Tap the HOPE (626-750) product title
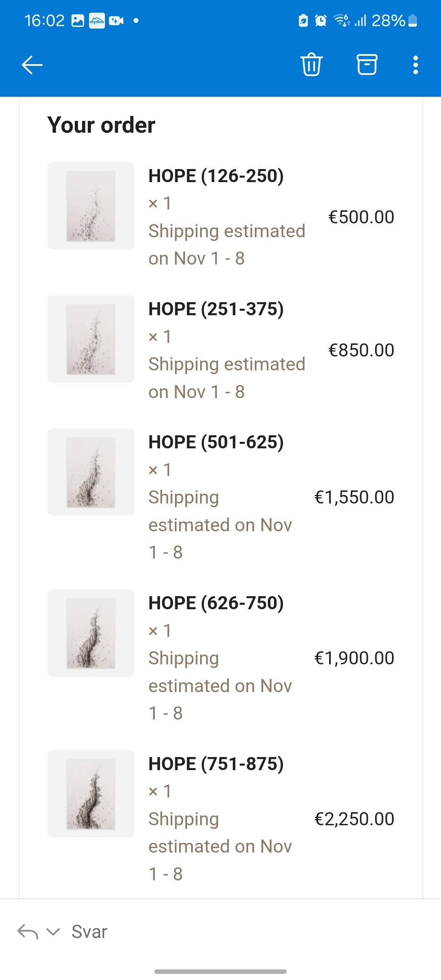441x980 pixels. [216, 603]
